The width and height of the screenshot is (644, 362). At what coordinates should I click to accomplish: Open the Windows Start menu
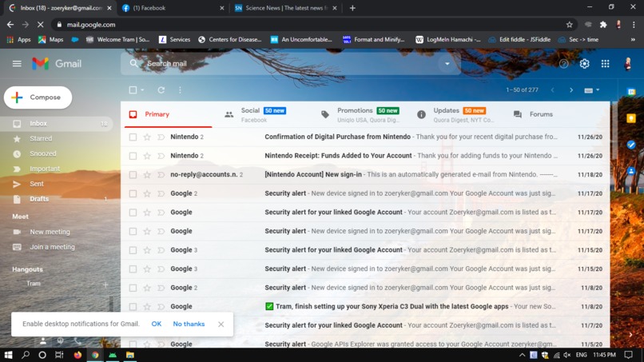click(8, 355)
